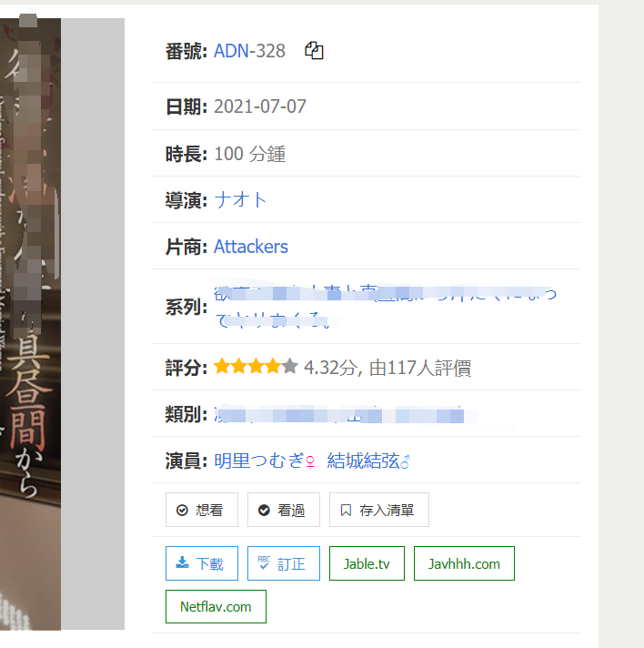Open actress 明里つむぎ link
This screenshot has width=644, height=648.
point(265,461)
